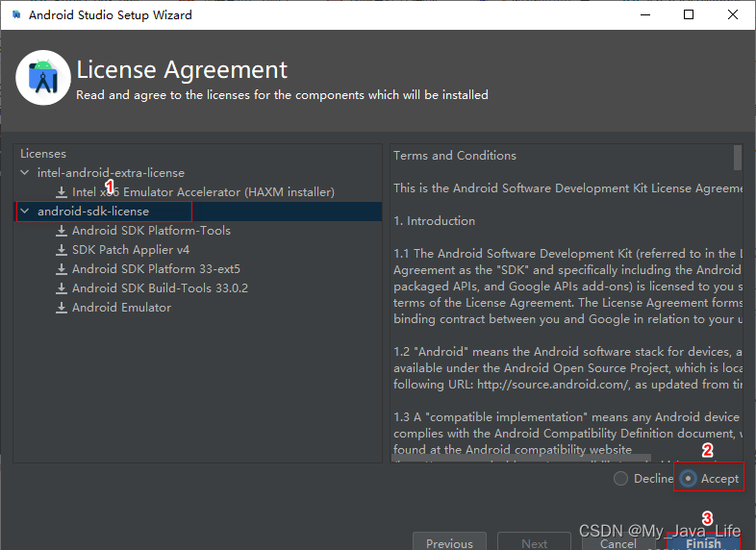Click download icon beside Android SDK Platform 33-ext5
This screenshot has width=756, height=550.
62,269
